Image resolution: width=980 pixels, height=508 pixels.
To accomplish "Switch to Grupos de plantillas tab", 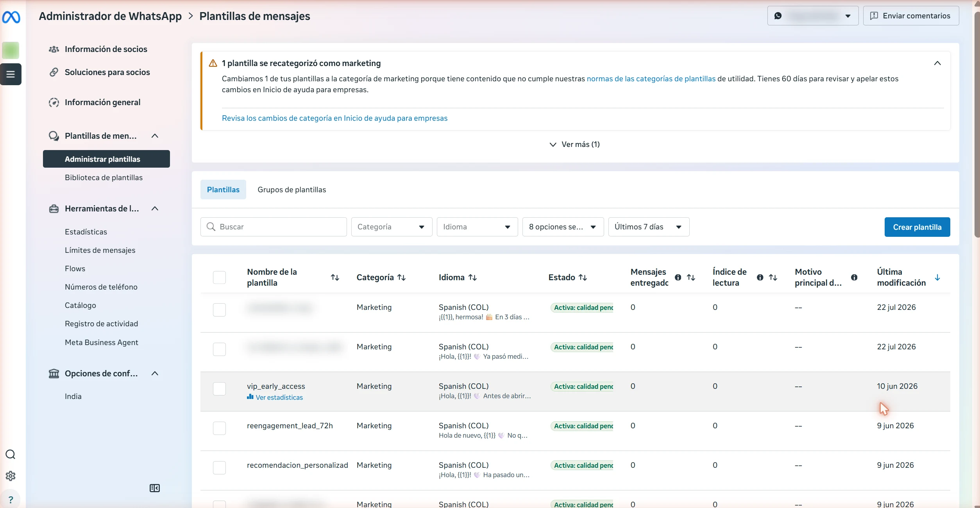I will pos(291,190).
